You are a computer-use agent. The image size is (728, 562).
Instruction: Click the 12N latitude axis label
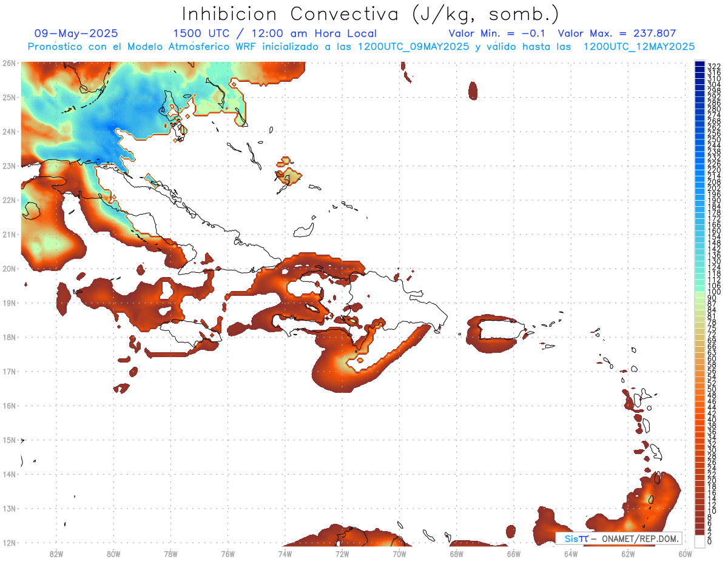coord(9,543)
